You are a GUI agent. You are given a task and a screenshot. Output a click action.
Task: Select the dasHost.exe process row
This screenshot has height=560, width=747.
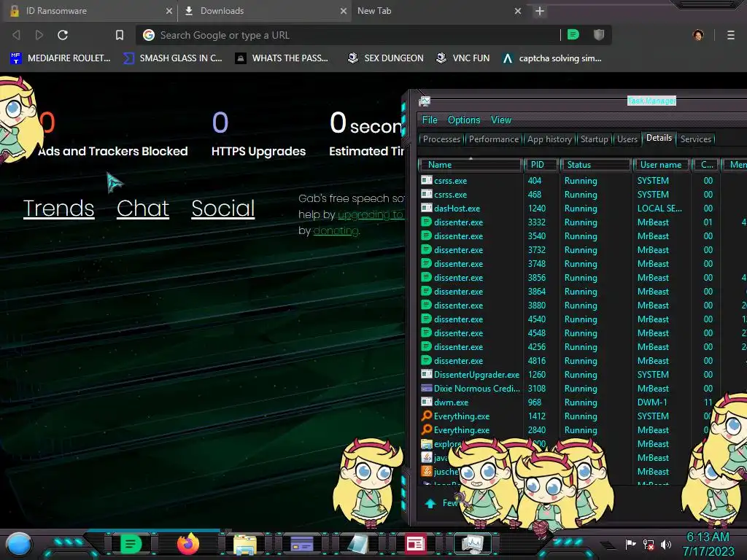(x=581, y=209)
